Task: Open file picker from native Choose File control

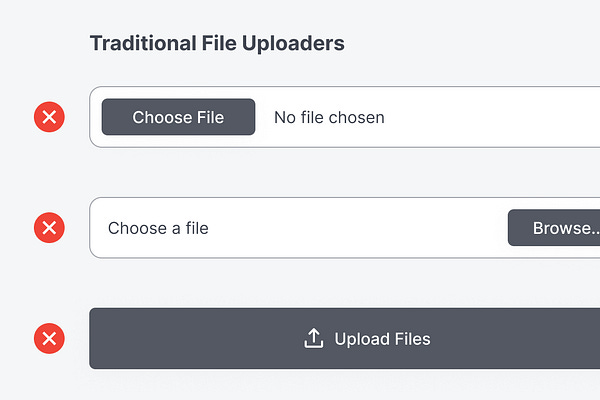Action: pos(178,117)
